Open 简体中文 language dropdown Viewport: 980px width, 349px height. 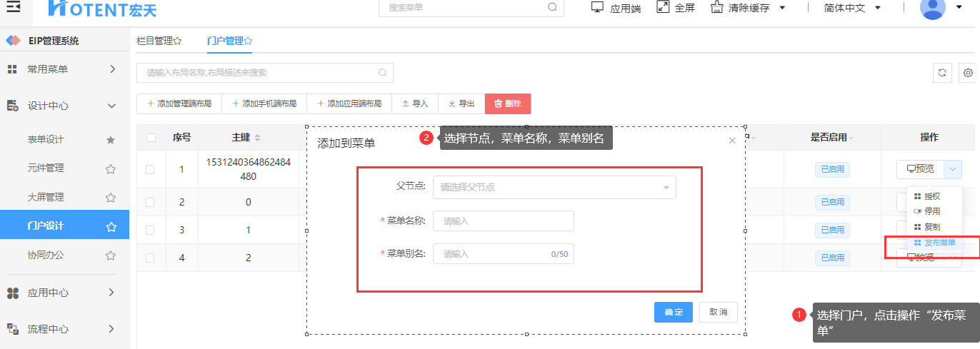[878, 8]
